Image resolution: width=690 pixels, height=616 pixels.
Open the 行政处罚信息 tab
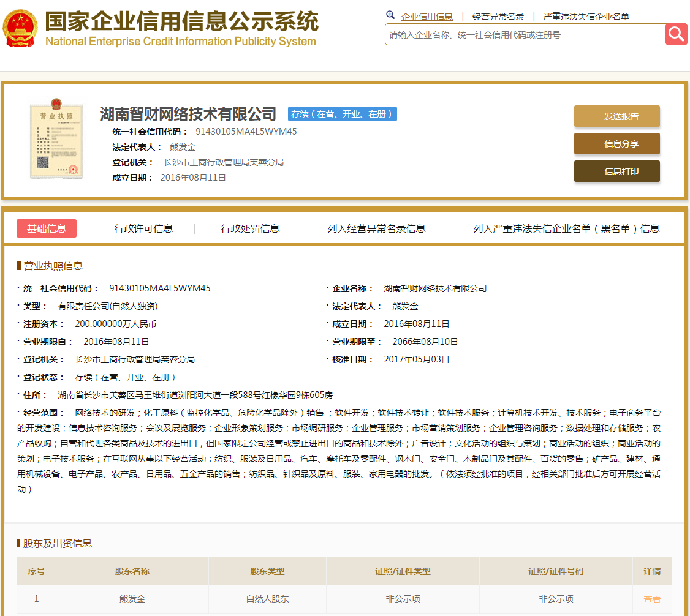tap(250, 228)
